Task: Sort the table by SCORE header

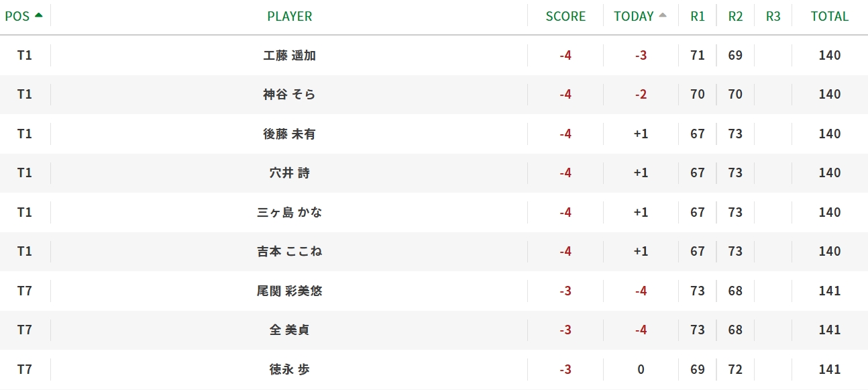Action: pos(565,17)
